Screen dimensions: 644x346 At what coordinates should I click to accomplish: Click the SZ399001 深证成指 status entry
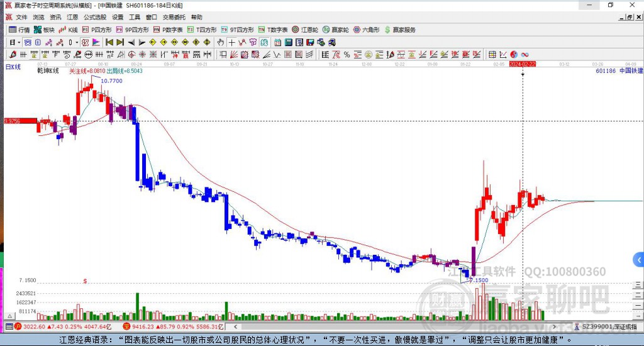[606, 326]
